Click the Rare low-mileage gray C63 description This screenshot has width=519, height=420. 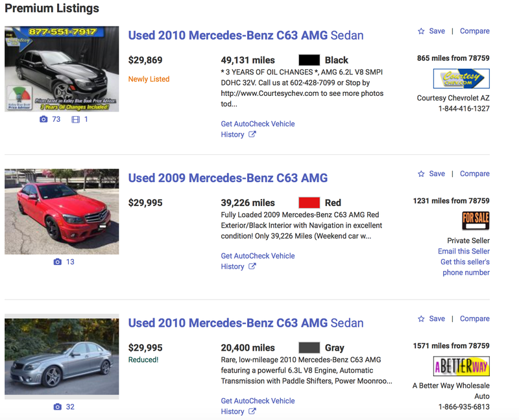306,370
